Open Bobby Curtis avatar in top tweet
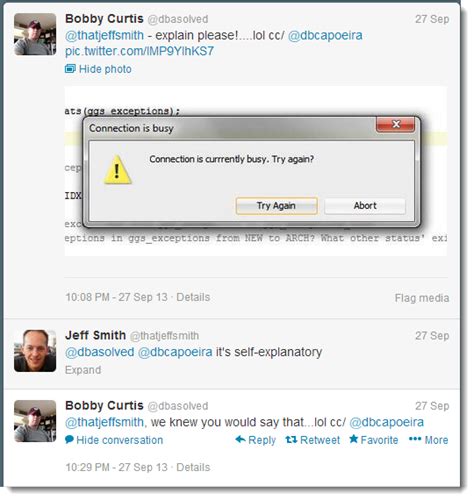The width and height of the screenshot is (474, 500). tap(35, 34)
